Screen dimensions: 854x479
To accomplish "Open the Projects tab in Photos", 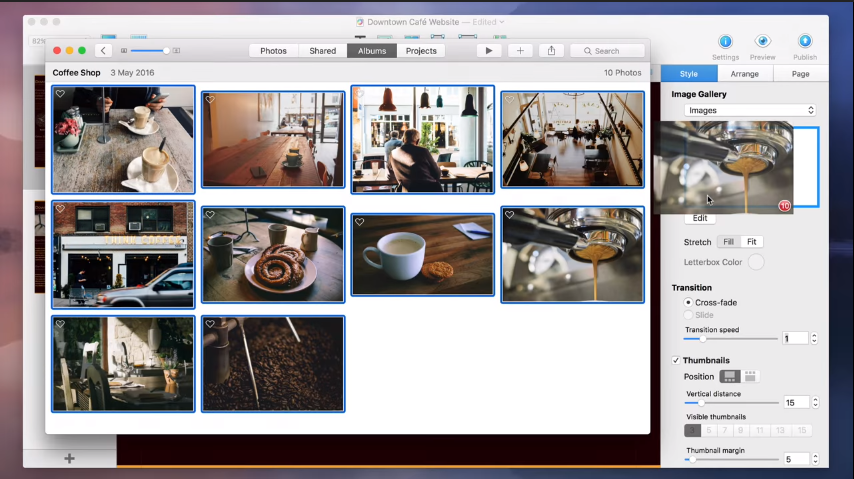I will pyautogui.click(x=421, y=51).
